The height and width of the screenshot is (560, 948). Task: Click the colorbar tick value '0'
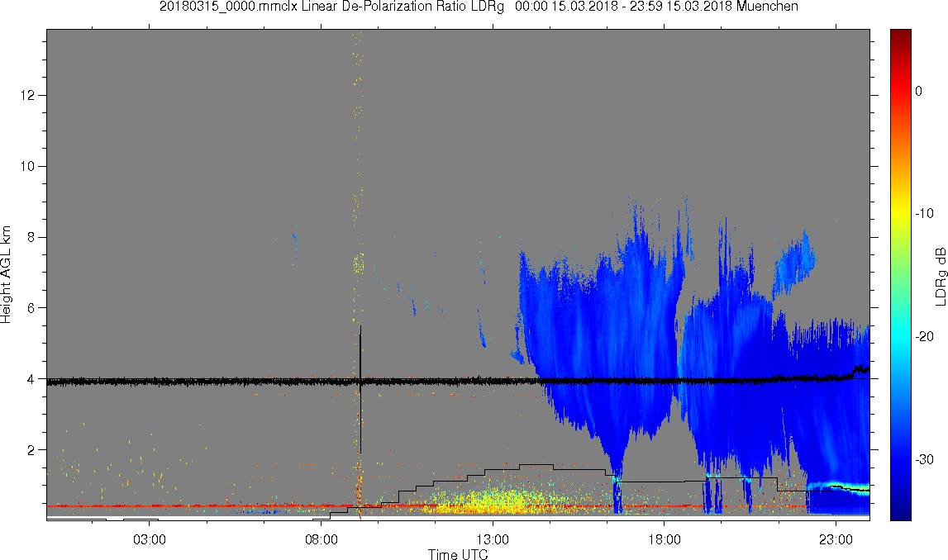click(x=919, y=91)
